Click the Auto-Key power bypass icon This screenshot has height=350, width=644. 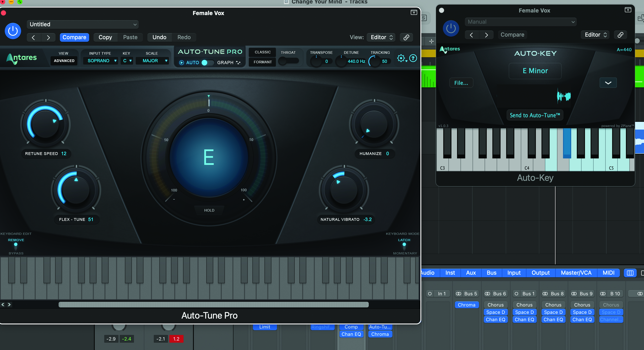(451, 28)
